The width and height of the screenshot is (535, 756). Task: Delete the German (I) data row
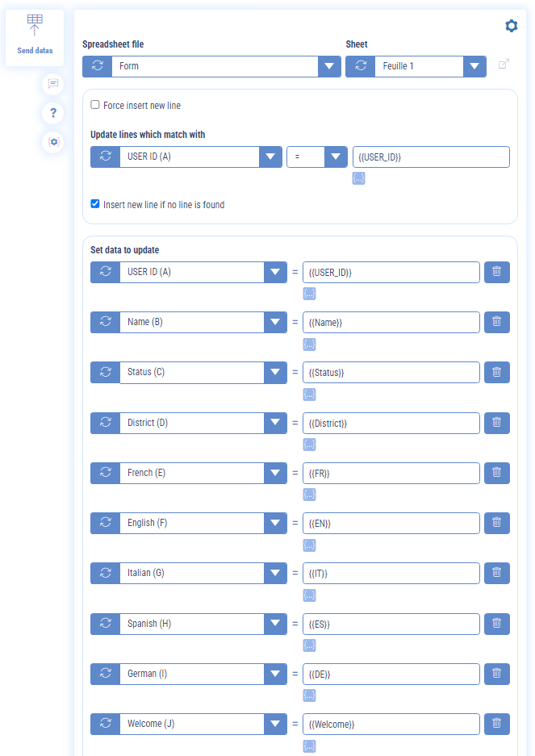[x=496, y=674]
